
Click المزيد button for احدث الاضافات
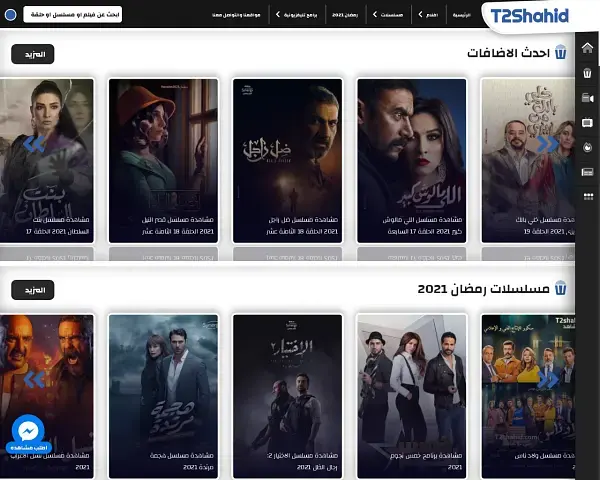(x=33, y=54)
